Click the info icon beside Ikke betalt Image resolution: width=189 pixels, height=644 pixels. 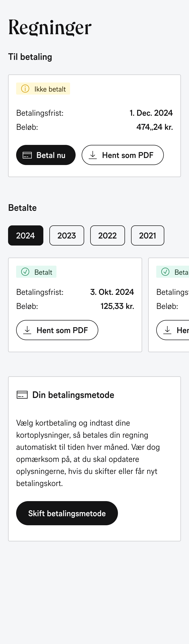pos(25,89)
